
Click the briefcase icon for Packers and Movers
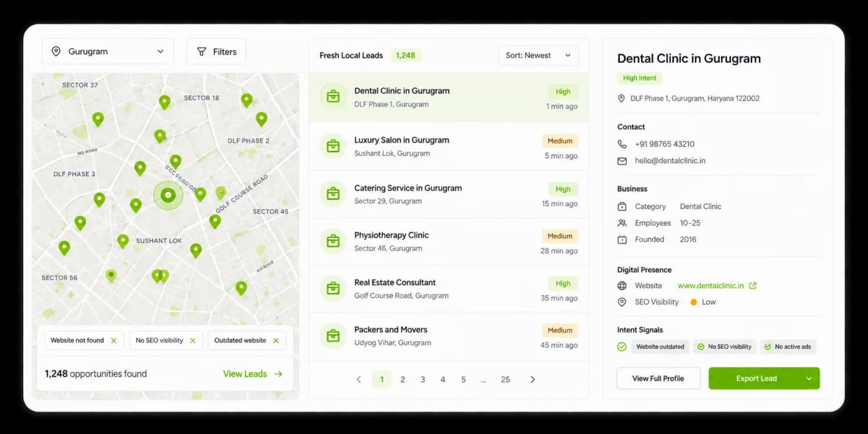click(333, 335)
